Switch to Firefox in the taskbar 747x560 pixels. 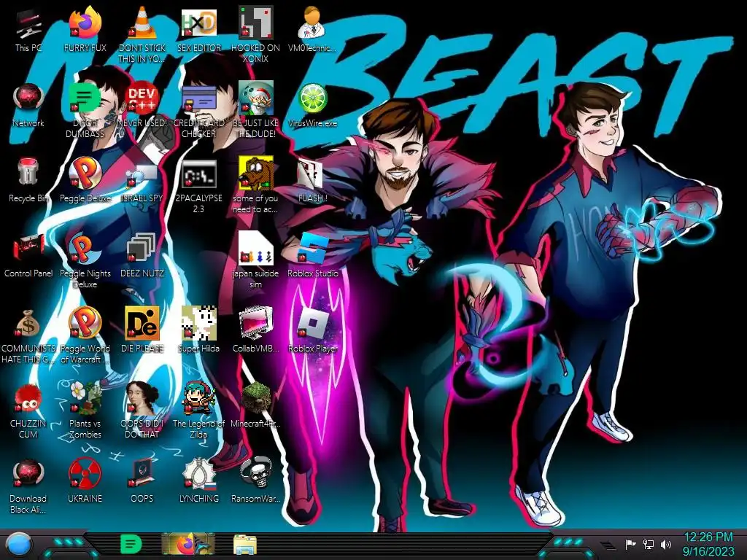tap(187, 545)
